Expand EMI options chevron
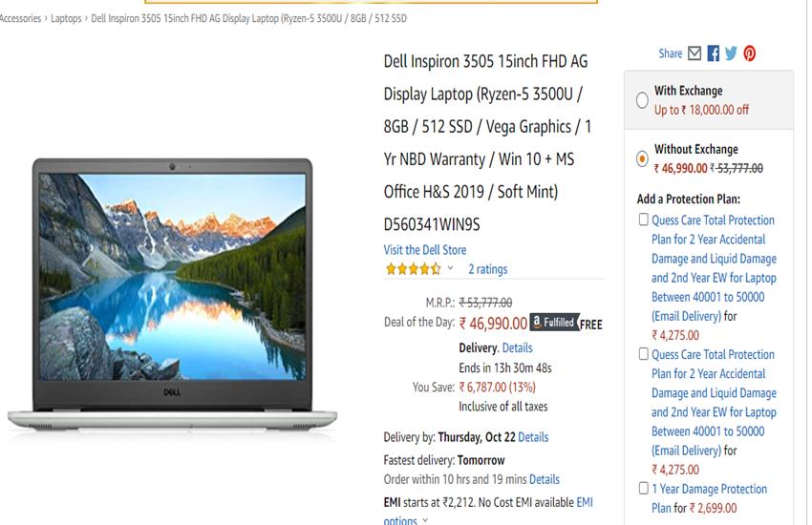The height and width of the screenshot is (525, 812). [x=425, y=520]
